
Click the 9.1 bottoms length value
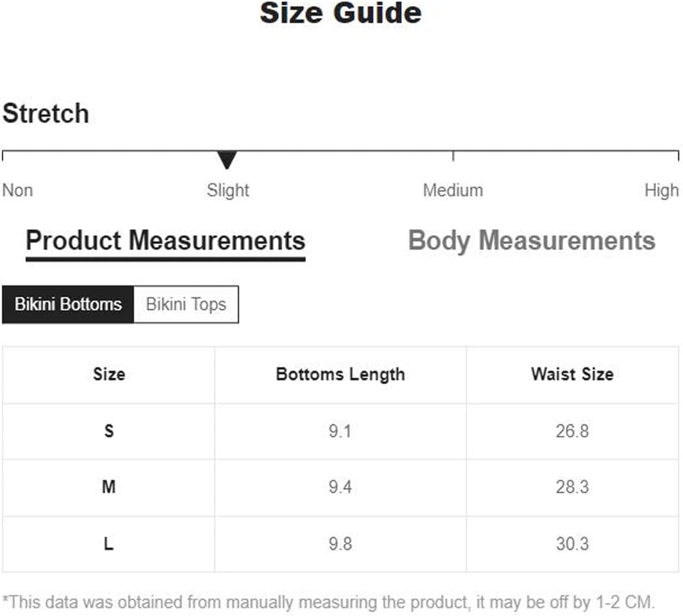click(340, 431)
